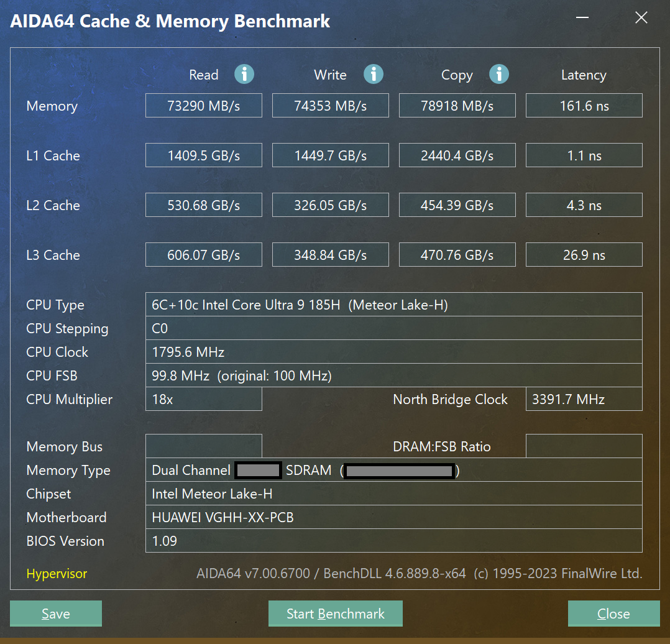Select the L2 Cache latency 4.3 ns field

[x=584, y=205]
